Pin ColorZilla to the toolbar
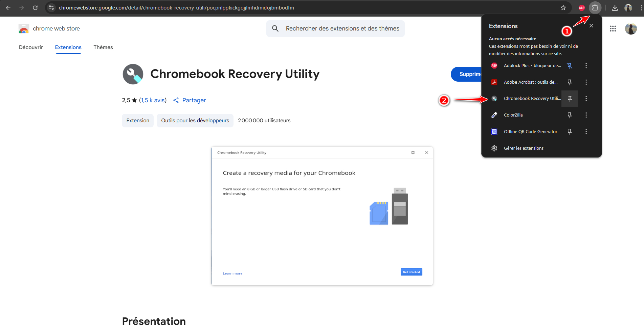 point(570,115)
